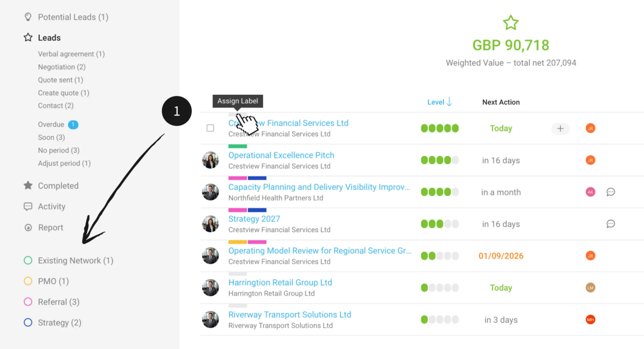Click the green star above GBP 90,718
This screenshot has height=349, width=644.
coord(511,23)
